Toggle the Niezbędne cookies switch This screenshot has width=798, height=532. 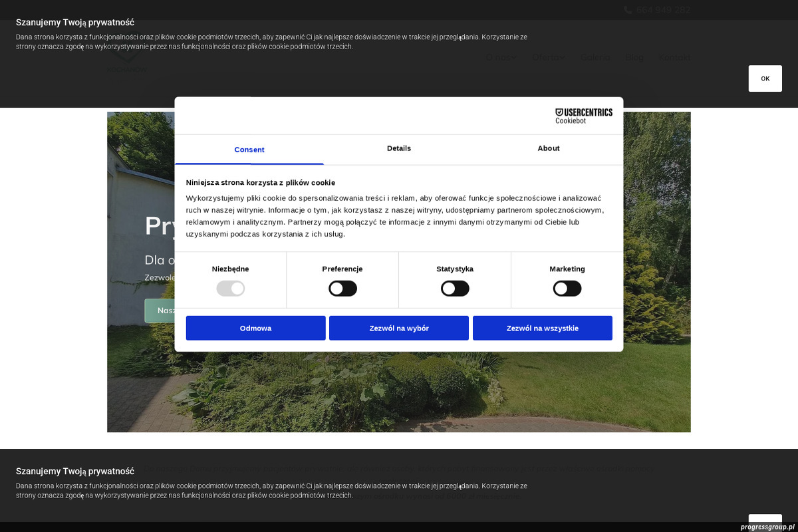tap(231, 289)
